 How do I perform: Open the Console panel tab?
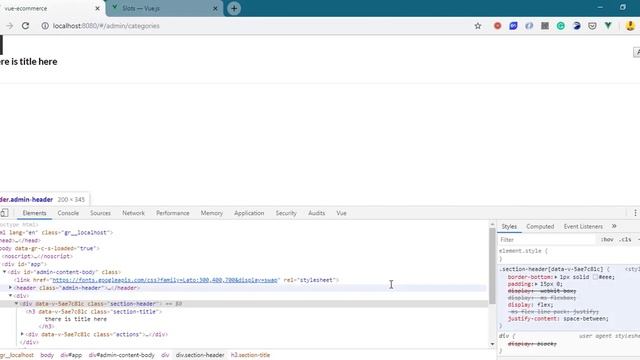click(68, 213)
